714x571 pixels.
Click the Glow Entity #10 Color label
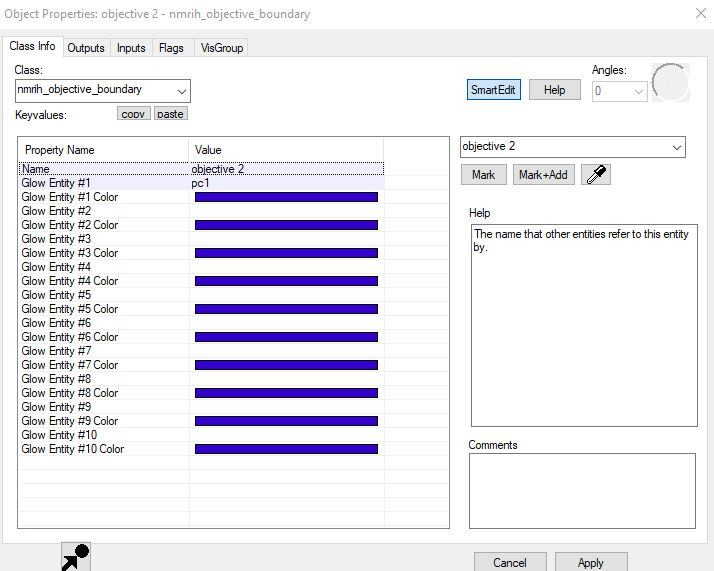point(73,449)
